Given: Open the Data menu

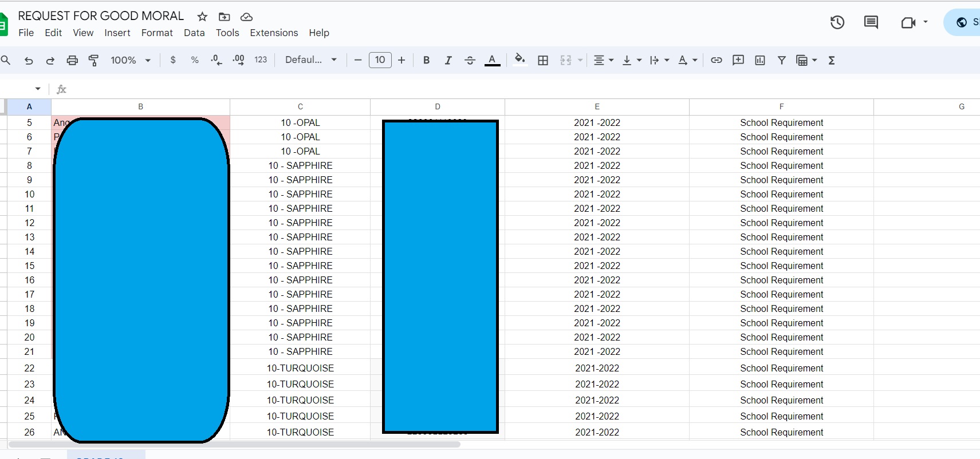Looking at the screenshot, I should tap(194, 33).
